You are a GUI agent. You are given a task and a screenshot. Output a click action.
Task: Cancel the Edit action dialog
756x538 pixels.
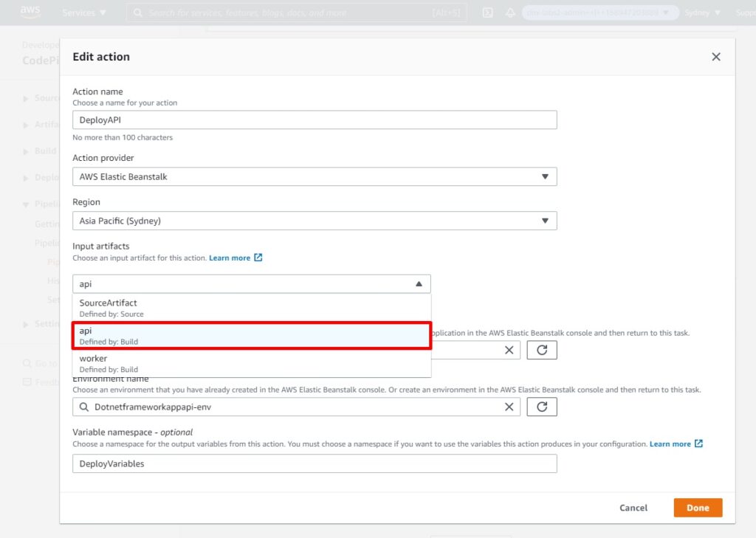tap(633, 508)
